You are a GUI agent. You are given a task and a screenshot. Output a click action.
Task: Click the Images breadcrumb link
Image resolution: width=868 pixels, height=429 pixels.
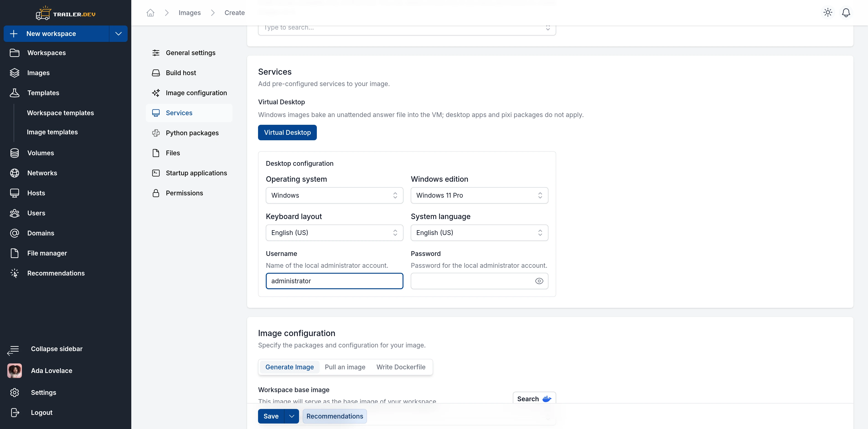coord(189,13)
